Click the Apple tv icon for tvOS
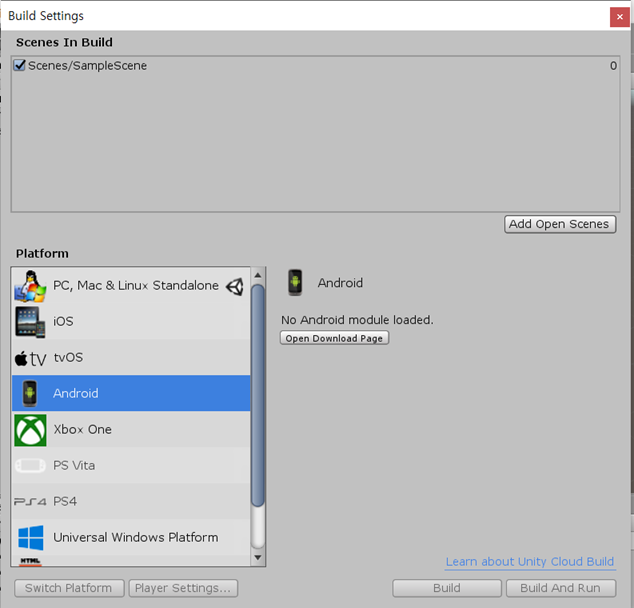This screenshot has height=608, width=634. coord(30,359)
